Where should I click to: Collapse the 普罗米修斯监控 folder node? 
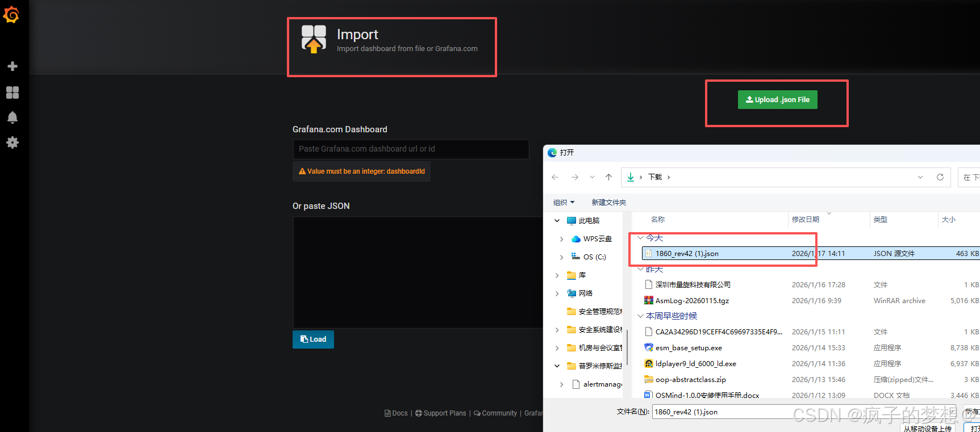click(557, 366)
